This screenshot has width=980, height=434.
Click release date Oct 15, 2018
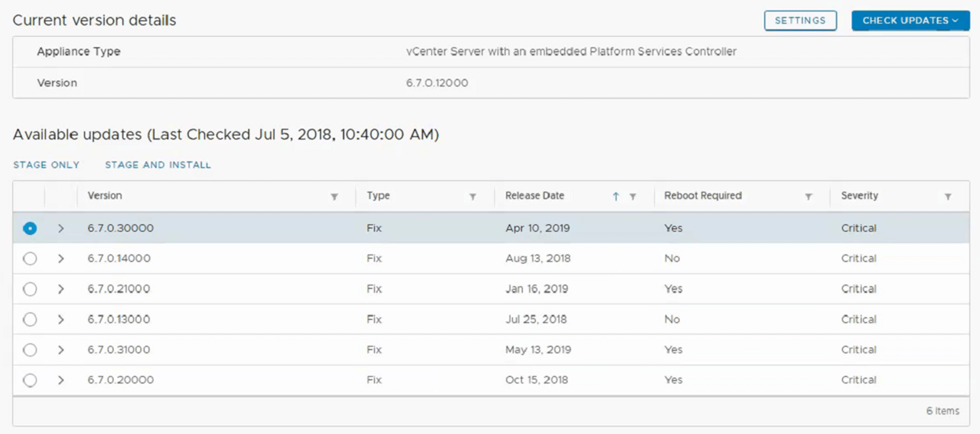pyautogui.click(x=536, y=380)
